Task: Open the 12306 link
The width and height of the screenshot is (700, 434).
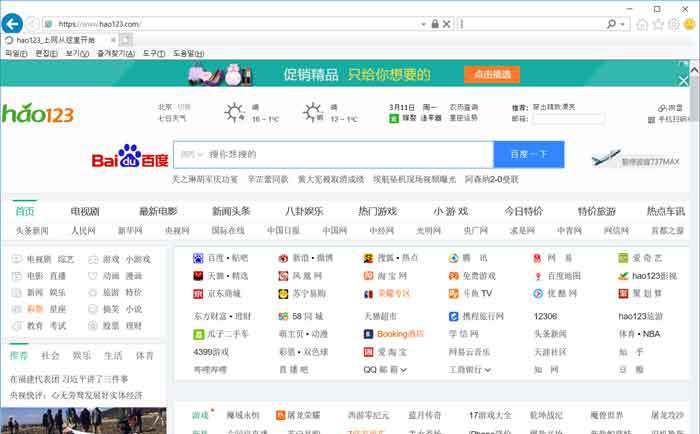Action: (x=545, y=316)
